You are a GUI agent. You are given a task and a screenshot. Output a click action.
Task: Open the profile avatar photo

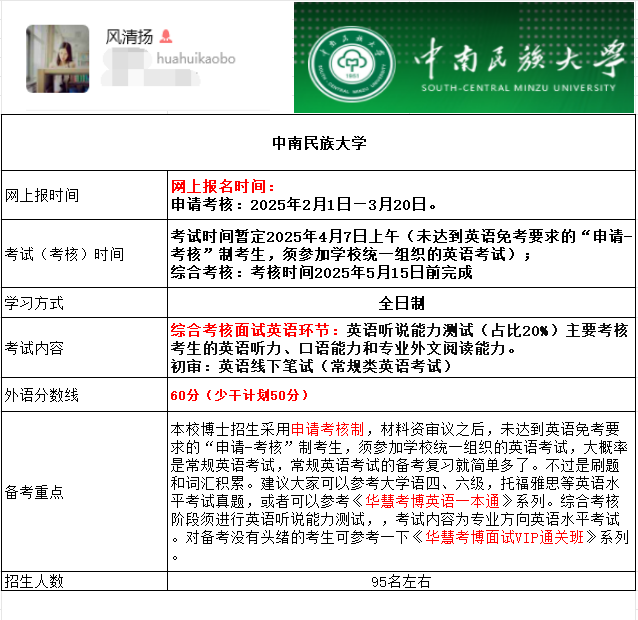click(58, 59)
